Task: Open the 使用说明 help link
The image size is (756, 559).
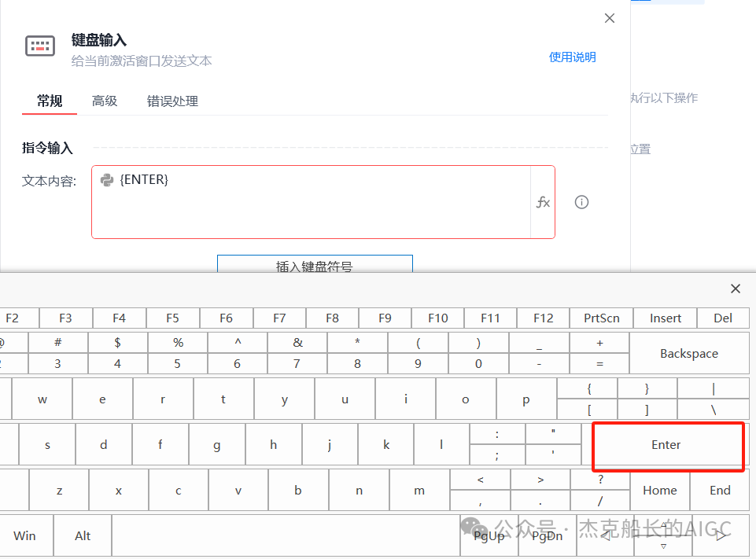Action: coord(572,57)
